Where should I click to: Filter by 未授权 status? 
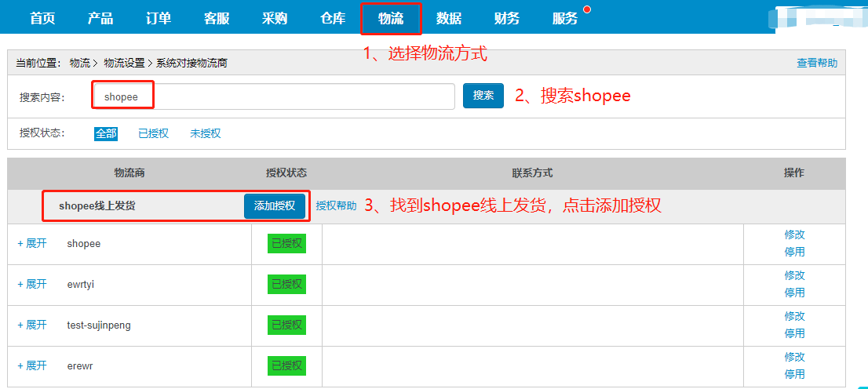point(206,133)
